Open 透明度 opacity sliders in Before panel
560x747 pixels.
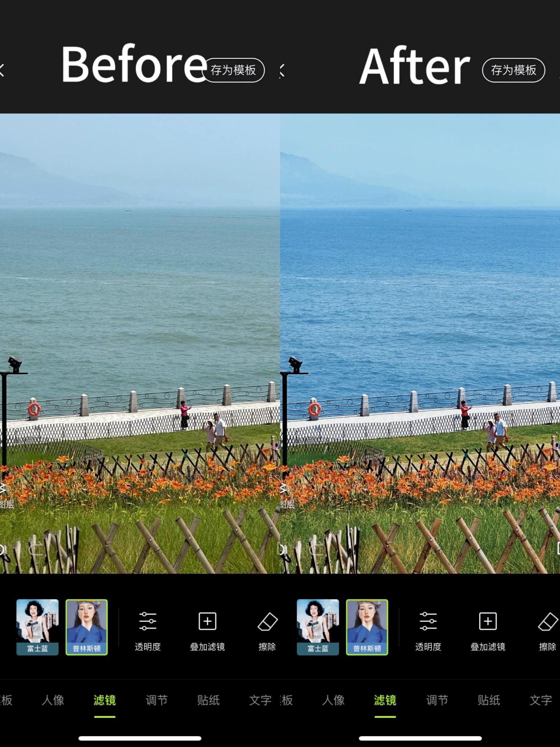click(148, 630)
